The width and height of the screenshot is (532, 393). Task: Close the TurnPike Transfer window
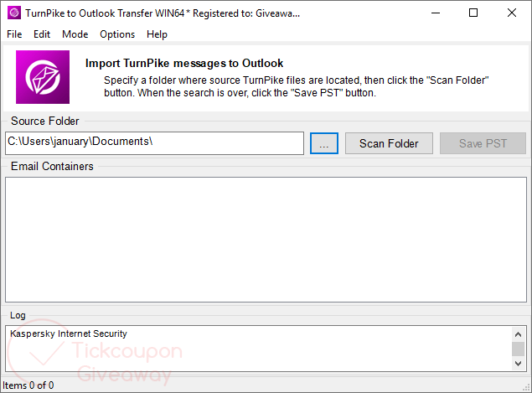pyautogui.click(x=512, y=13)
